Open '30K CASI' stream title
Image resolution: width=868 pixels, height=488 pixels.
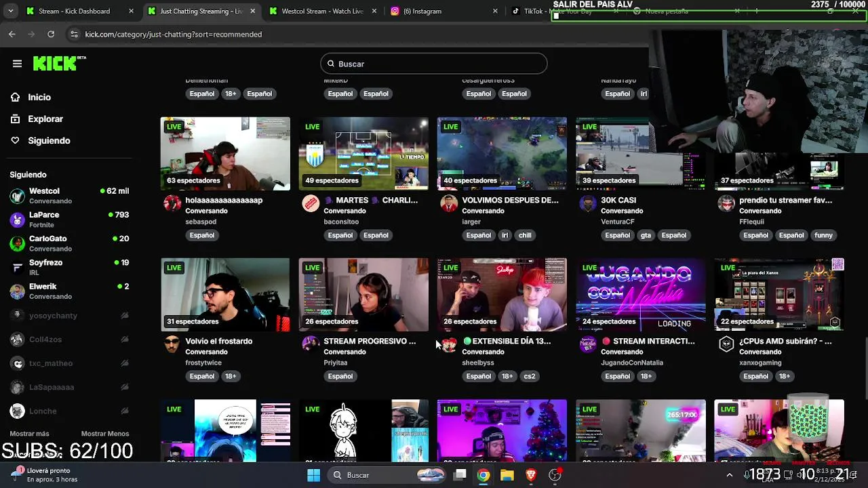618,200
